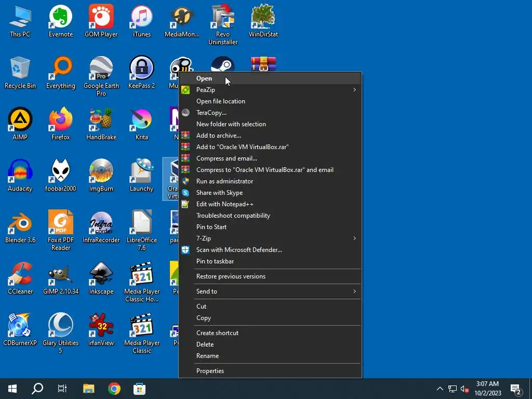
Task: Select Share with Skype
Action: pos(270,193)
